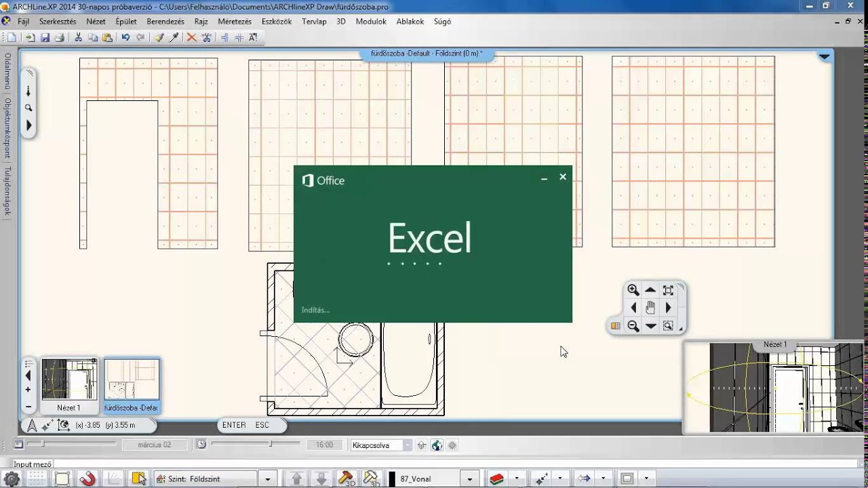Delete element with the red X icon
Screen dimensions: 868x488
191,37
